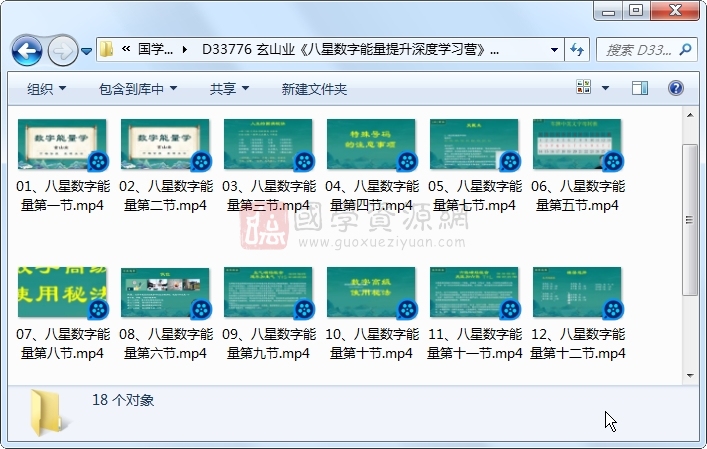
Task: Go back with the blue Back arrow
Action: click(x=27, y=50)
